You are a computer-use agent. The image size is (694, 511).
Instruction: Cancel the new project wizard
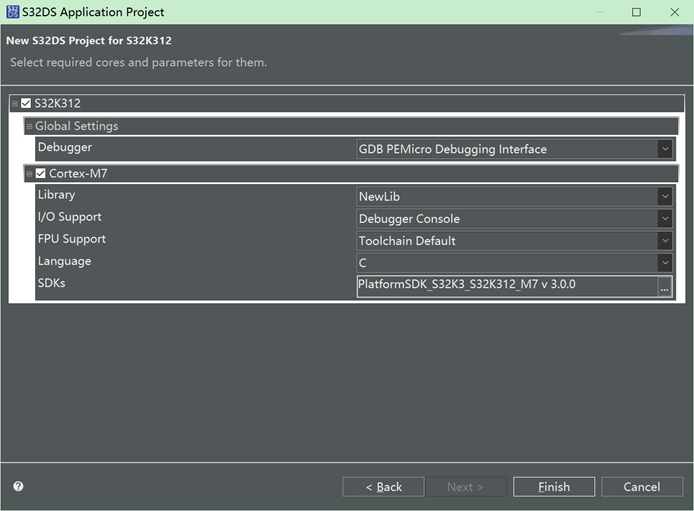[641, 487]
